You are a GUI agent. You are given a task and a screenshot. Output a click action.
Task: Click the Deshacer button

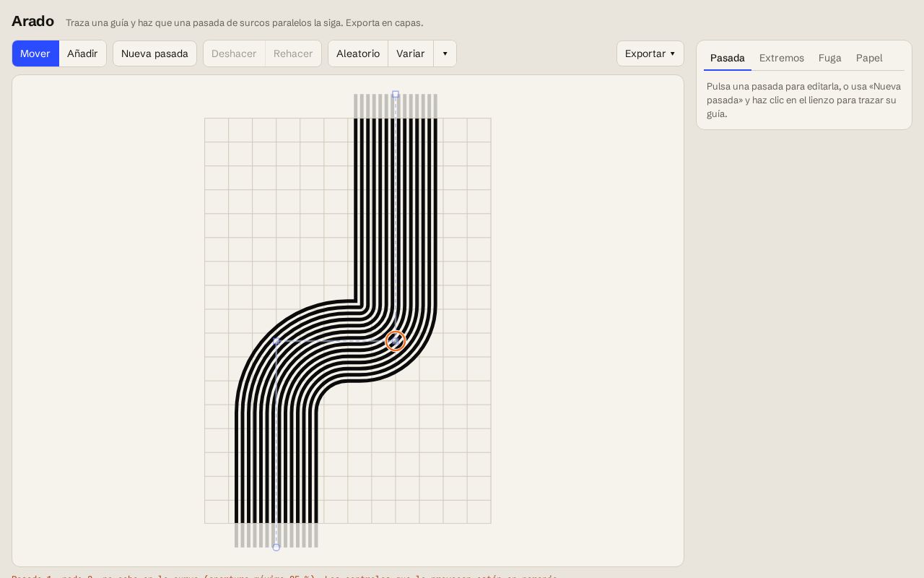[234, 53]
